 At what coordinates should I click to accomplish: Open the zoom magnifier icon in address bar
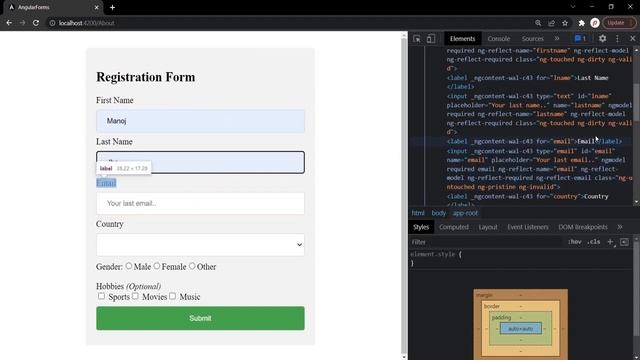tap(538, 23)
